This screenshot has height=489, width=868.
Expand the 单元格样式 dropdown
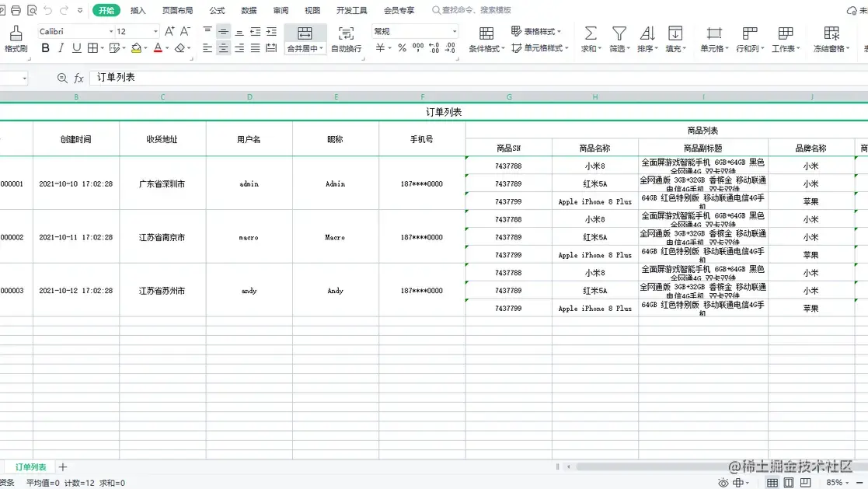566,48
